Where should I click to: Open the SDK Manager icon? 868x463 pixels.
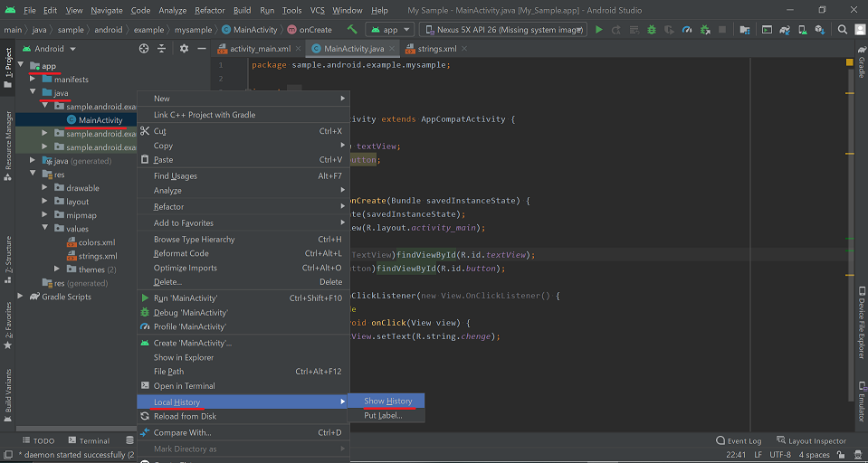coord(820,29)
